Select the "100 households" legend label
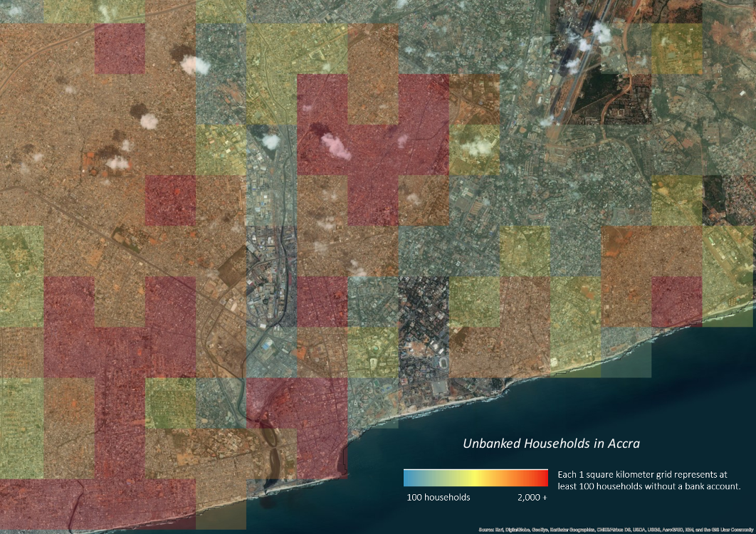The height and width of the screenshot is (534, 756). (439, 498)
